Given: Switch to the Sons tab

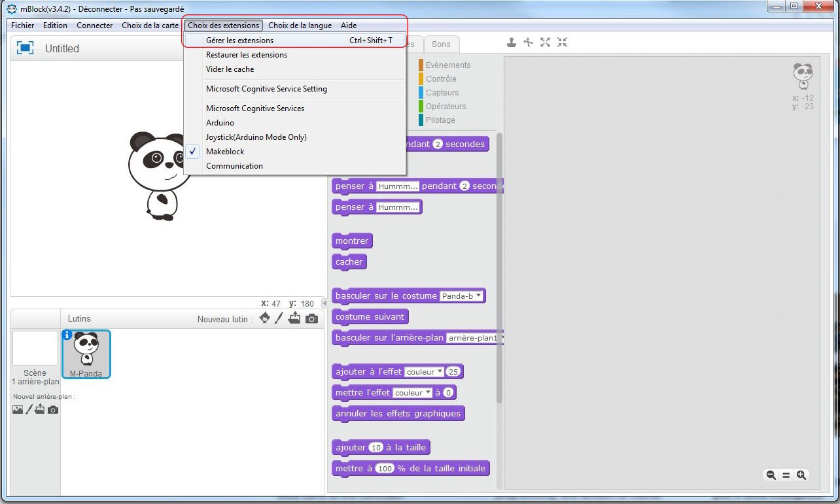Looking at the screenshot, I should (x=441, y=44).
